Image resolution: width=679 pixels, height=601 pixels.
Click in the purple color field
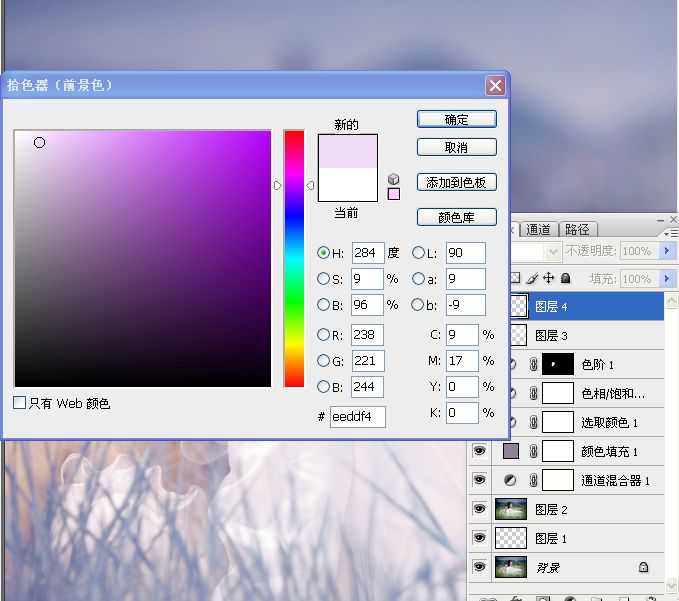click(x=142, y=258)
